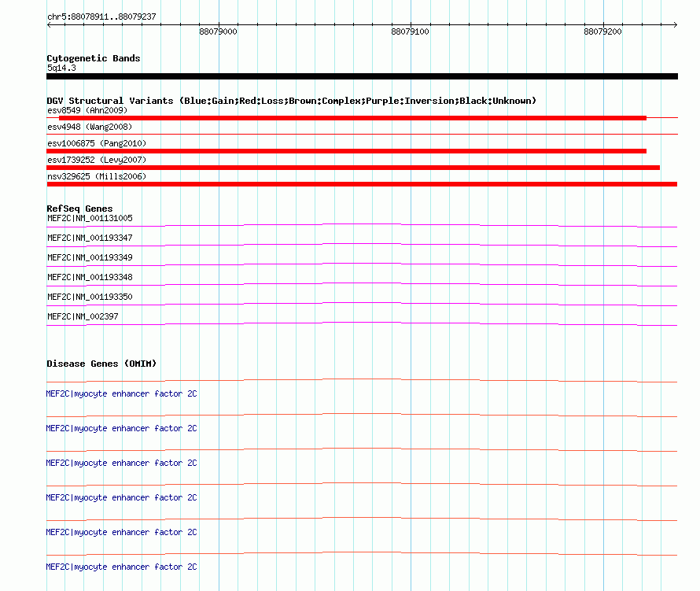Open the esv4948 (Wang2008) variant label

click(90, 127)
